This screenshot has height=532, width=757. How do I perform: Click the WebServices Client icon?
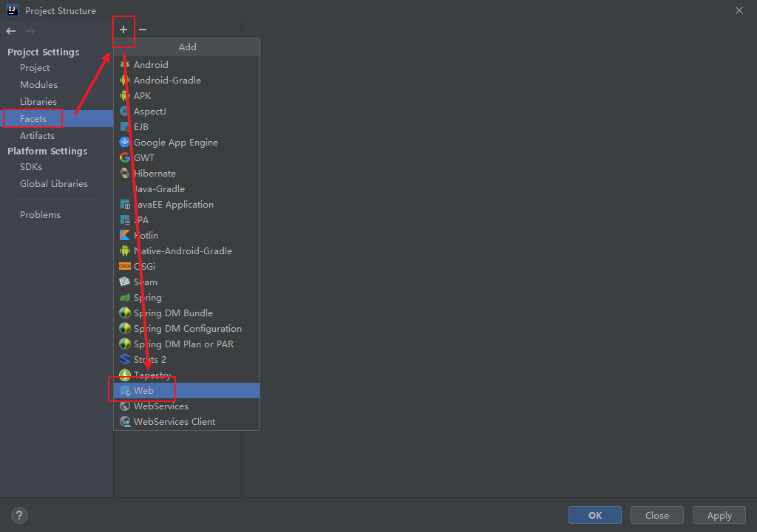coord(125,421)
